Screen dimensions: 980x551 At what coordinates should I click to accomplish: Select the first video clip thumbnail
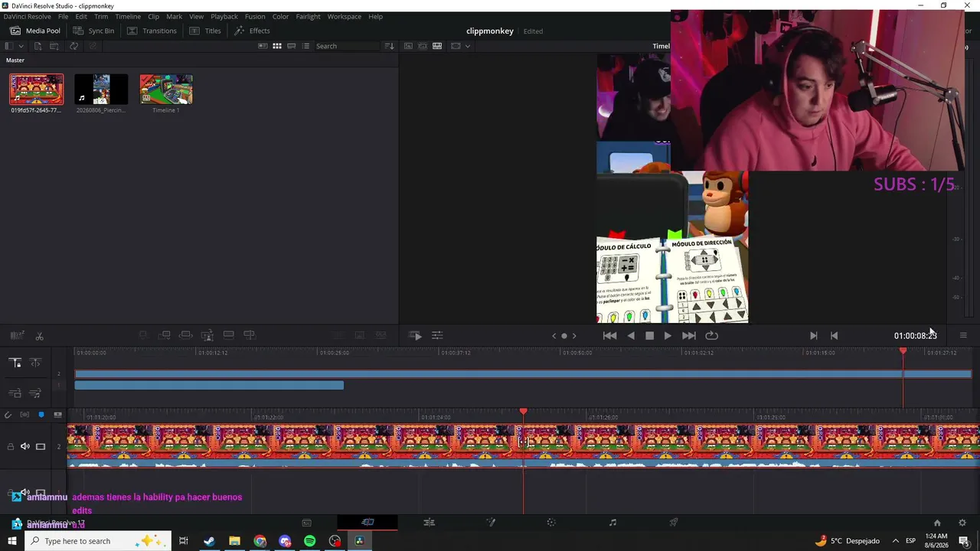tap(36, 90)
